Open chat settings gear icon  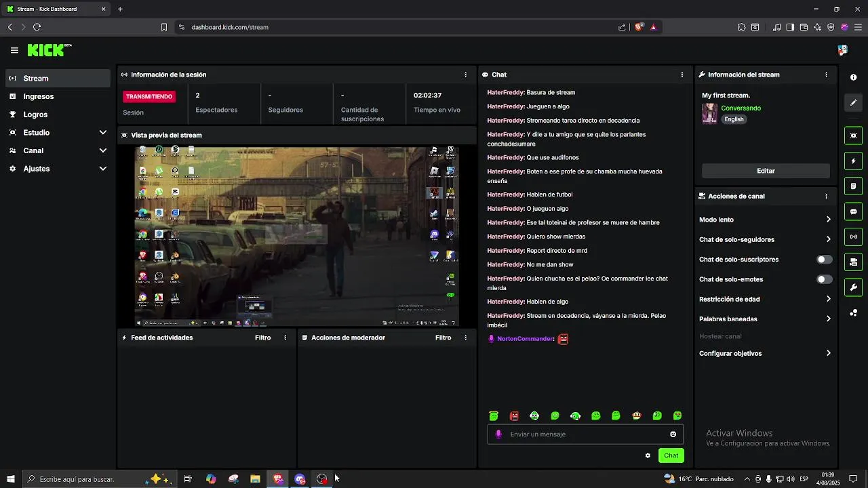coord(648,455)
